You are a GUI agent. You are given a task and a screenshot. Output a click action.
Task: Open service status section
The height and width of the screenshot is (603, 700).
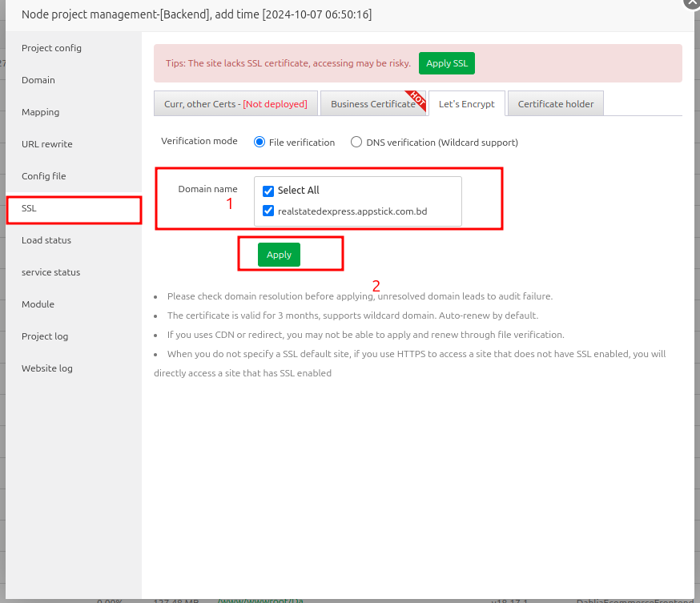[51, 272]
